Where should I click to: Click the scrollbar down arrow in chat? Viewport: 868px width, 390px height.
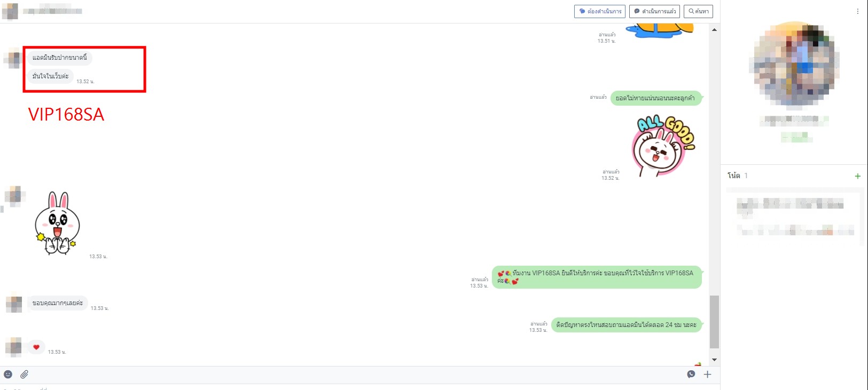click(714, 360)
